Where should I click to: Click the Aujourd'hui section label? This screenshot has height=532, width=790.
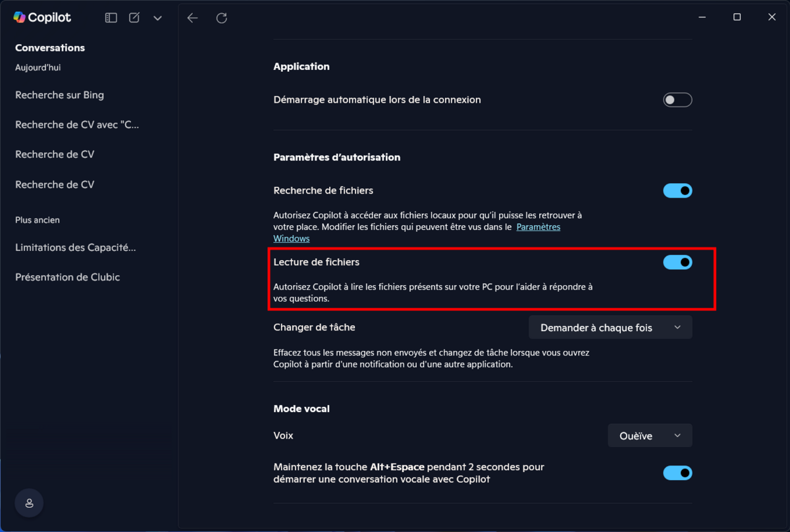point(38,67)
